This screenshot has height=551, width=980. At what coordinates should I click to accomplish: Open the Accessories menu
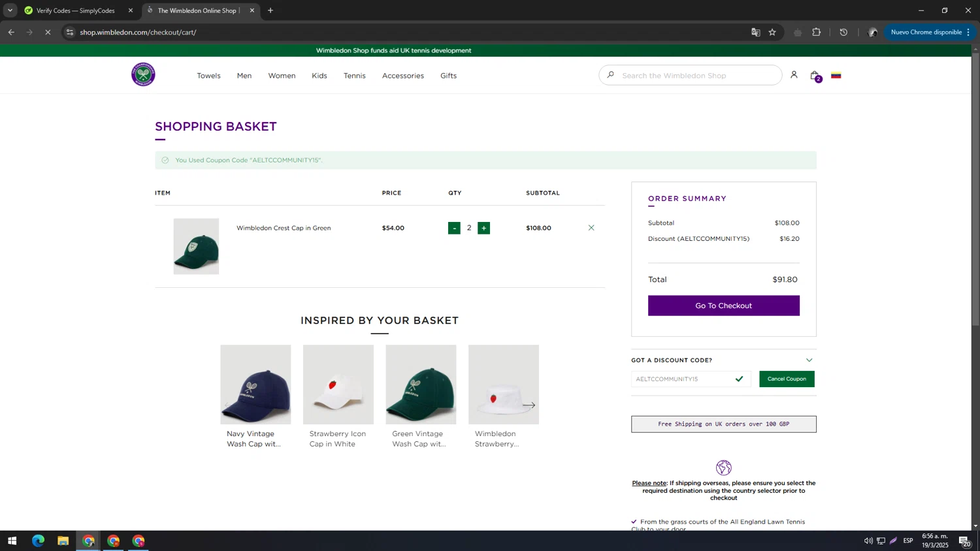coord(403,76)
